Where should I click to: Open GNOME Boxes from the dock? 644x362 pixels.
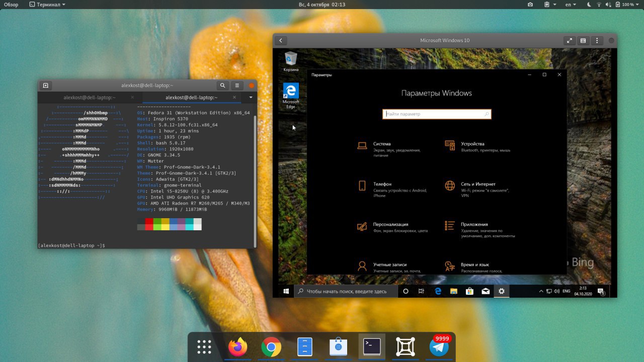(x=406, y=347)
